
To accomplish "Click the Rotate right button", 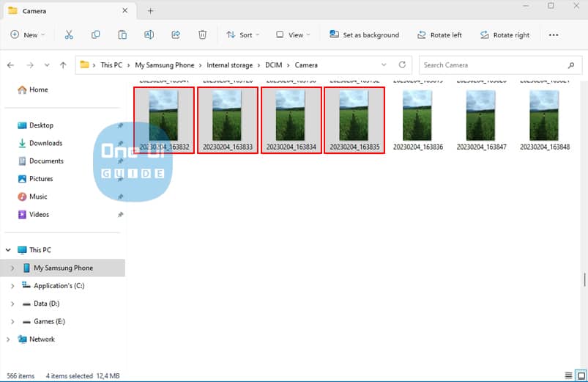I will point(505,34).
